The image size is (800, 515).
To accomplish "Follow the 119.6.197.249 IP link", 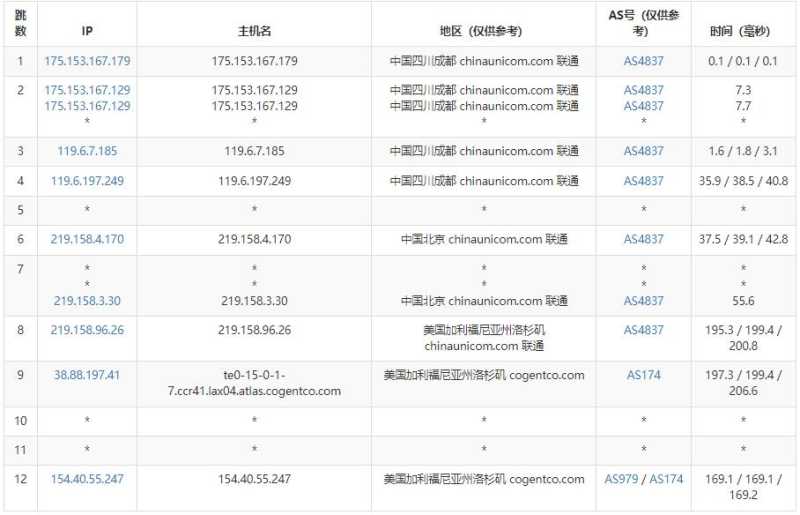I will click(87, 181).
